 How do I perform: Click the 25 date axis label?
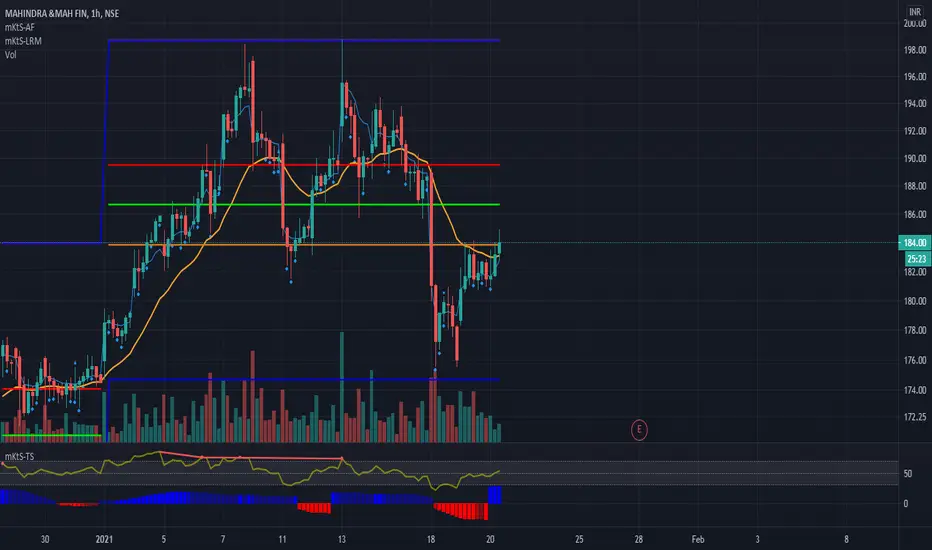pos(580,539)
